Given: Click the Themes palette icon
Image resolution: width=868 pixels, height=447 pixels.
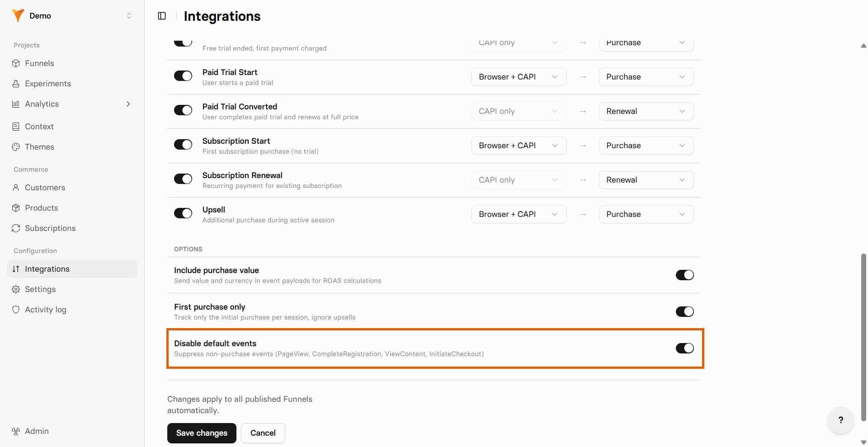Looking at the screenshot, I should coord(16,147).
